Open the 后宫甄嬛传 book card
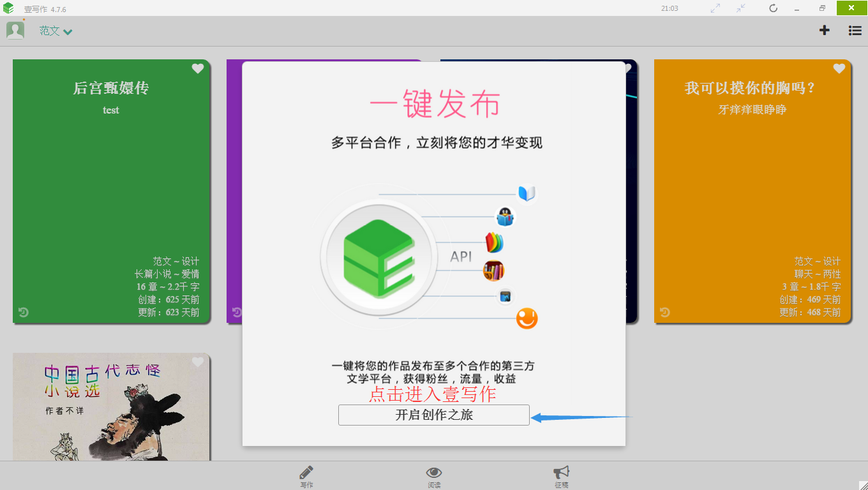Image resolution: width=868 pixels, height=490 pixels. [x=111, y=191]
